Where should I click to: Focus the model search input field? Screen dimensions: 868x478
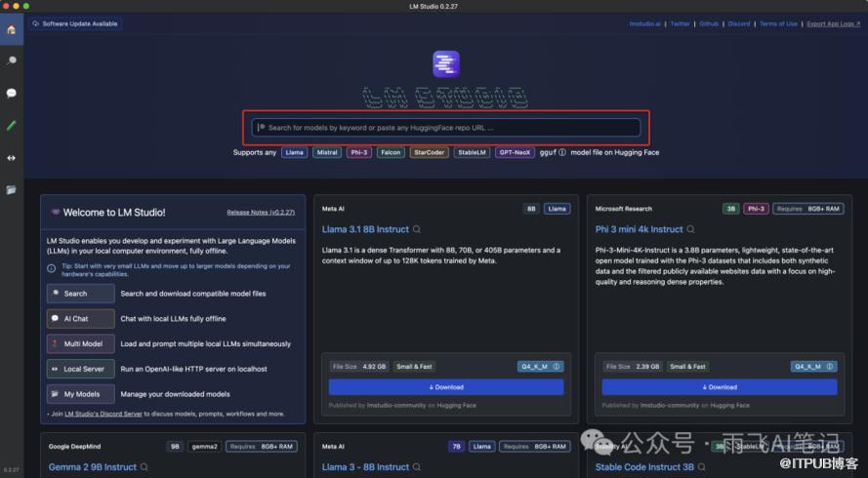click(x=446, y=128)
